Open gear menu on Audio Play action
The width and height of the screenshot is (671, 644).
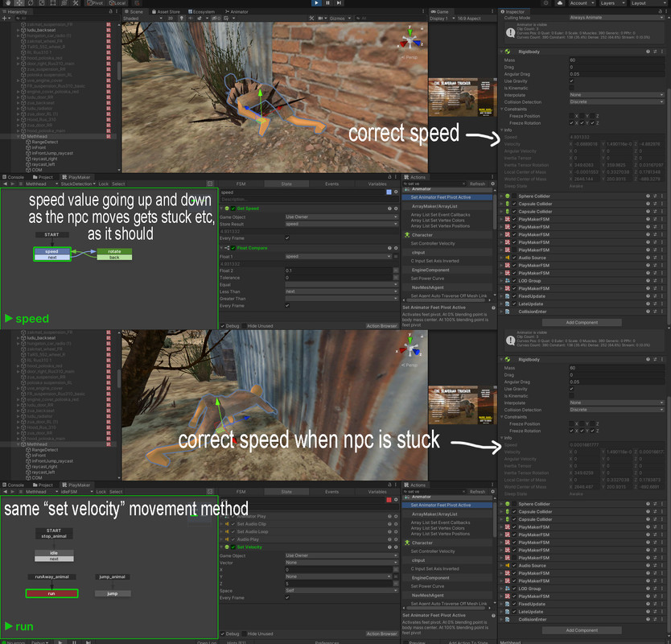click(x=396, y=539)
